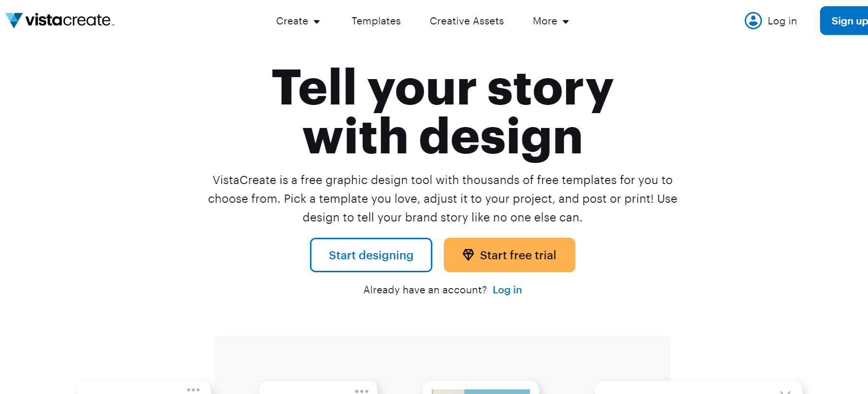Click the Start designing button

(x=370, y=255)
